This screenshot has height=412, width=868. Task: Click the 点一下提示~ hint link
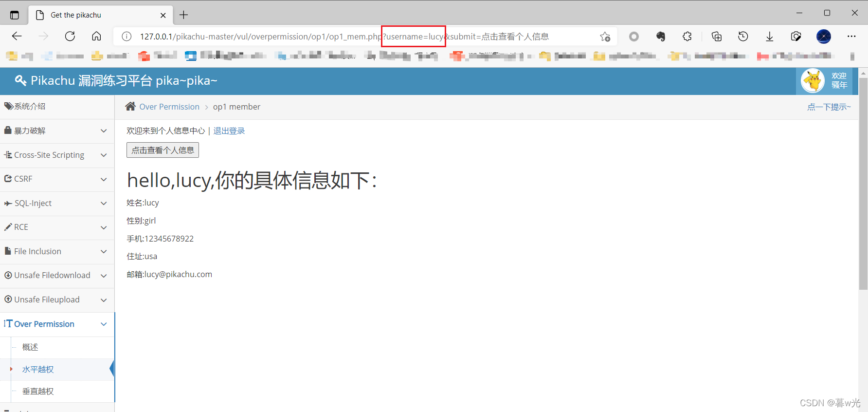[x=829, y=107]
